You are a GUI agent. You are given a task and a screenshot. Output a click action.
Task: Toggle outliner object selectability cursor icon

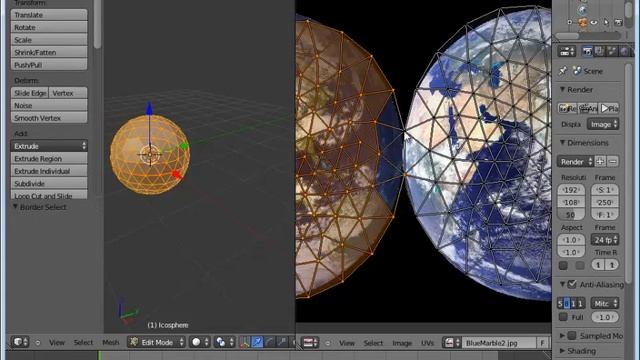point(606,22)
